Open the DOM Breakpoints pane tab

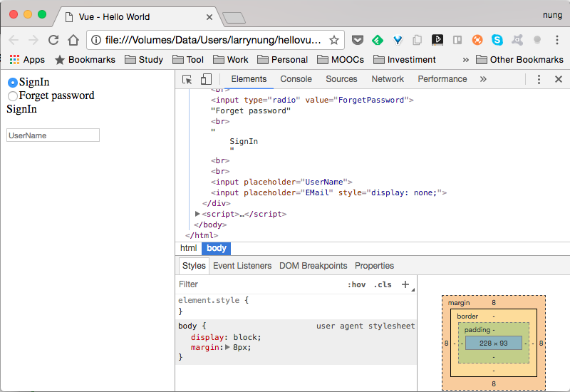tap(313, 266)
